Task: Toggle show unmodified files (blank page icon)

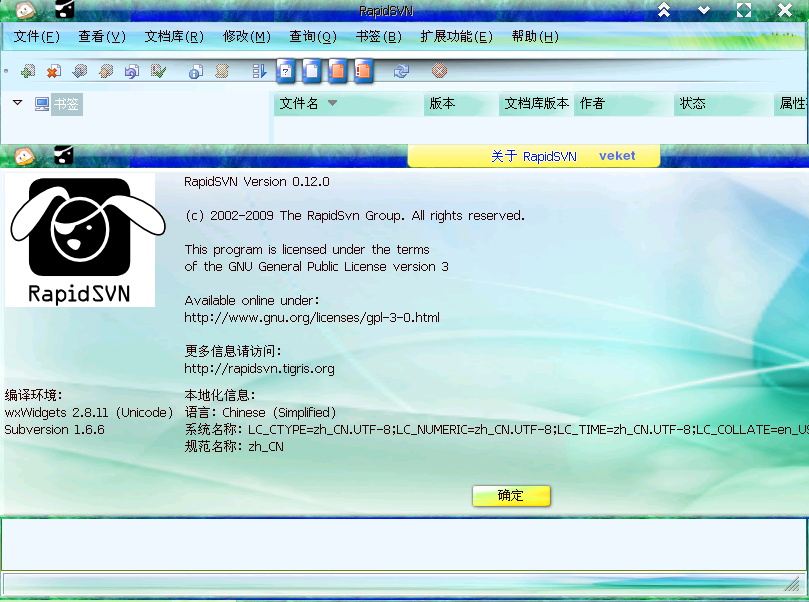Action: [312, 71]
